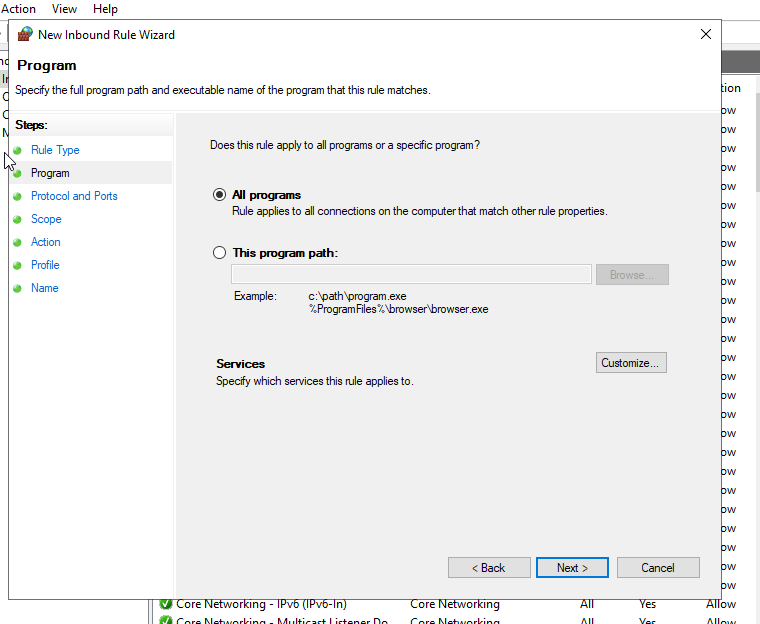Image resolution: width=760 pixels, height=624 pixels.
Task: Click the 'Yes' cell of IPv6-In row
Action: 647,604
